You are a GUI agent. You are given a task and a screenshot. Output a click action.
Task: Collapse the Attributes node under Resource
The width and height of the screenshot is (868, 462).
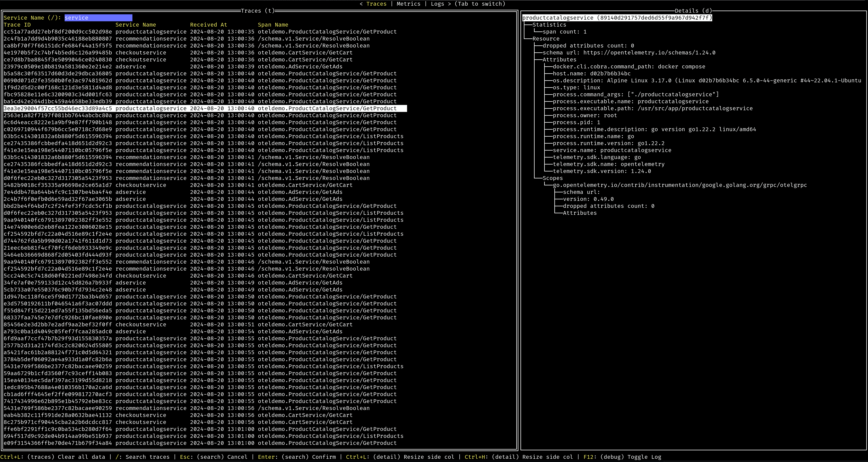(559, 60)
